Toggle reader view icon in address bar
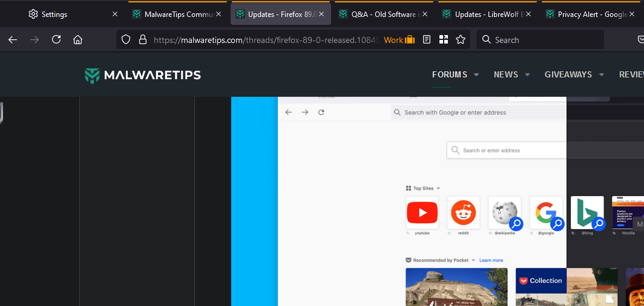 [427, 40]
